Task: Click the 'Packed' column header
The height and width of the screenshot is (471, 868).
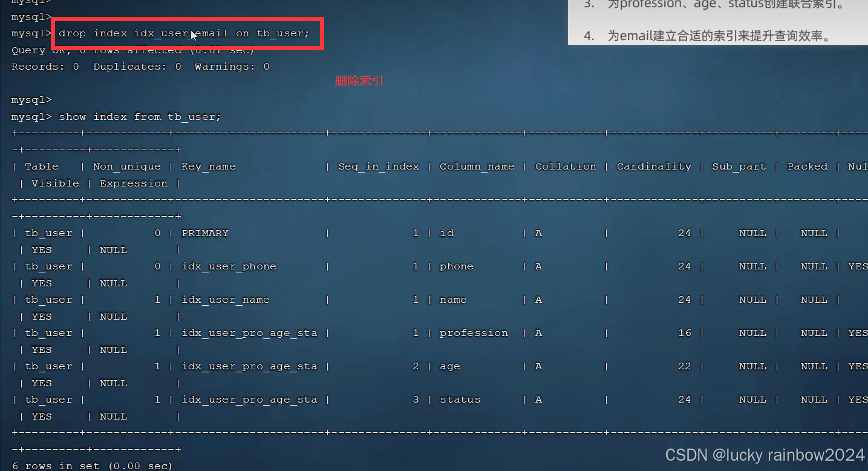Action: point(807,166)
